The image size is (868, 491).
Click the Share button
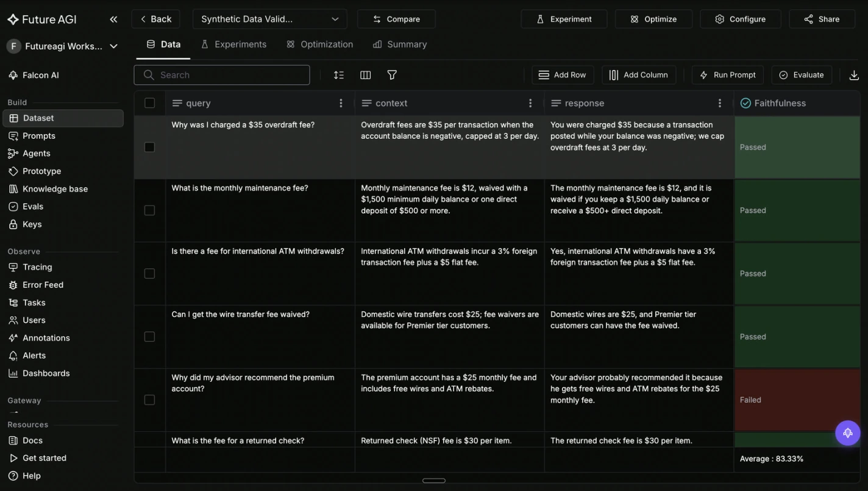pyautogui.click(x=822, y=19)
